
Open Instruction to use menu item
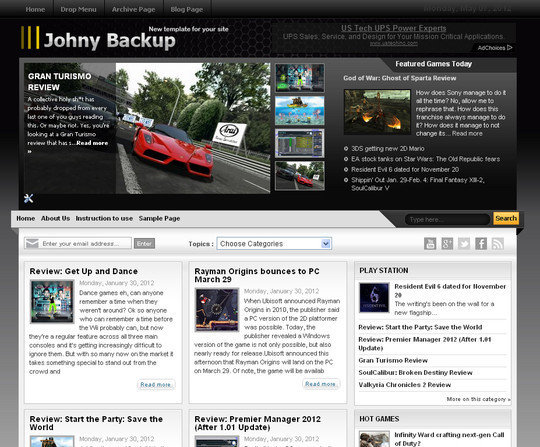click(x=104, y=218)
